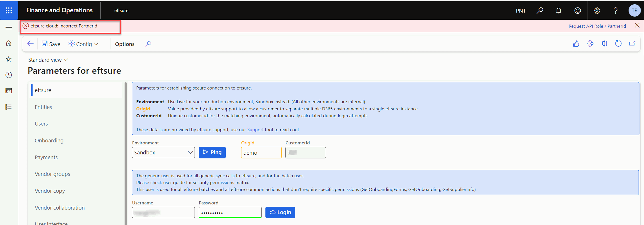Open the Support link
The image size is (644, 225).
point(255,130)
